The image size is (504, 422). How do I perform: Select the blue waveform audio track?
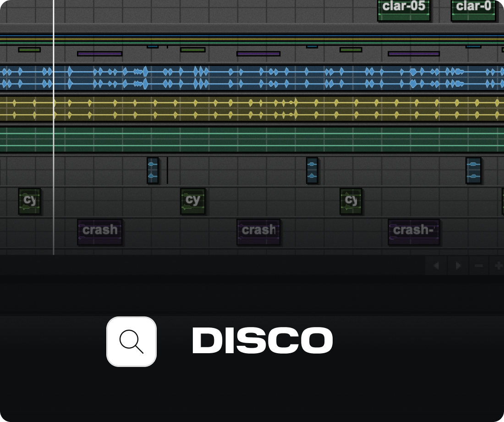[x=252, y=78]
